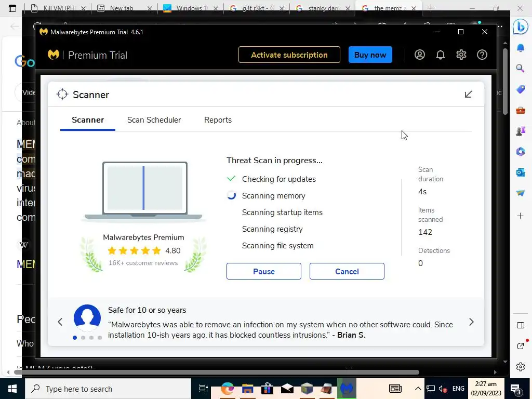The height and width of the screenshot is (399, 532).
Task: Select first review pagination dot
Action: click(x=75, y=338)
